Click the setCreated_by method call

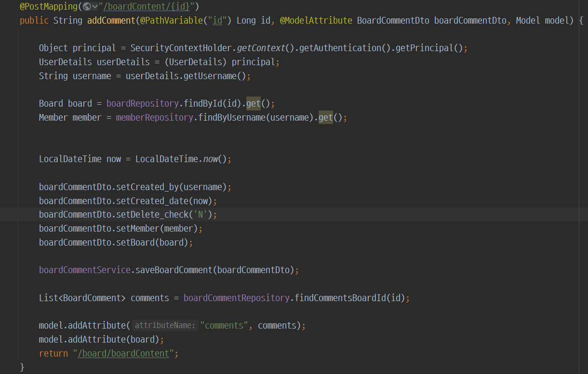pyautogui.click(x=147, y=187)
